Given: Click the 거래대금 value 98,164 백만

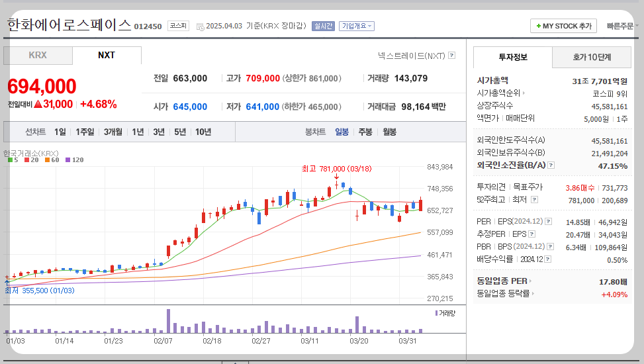Looking at the screenshot, I should 424,107.
